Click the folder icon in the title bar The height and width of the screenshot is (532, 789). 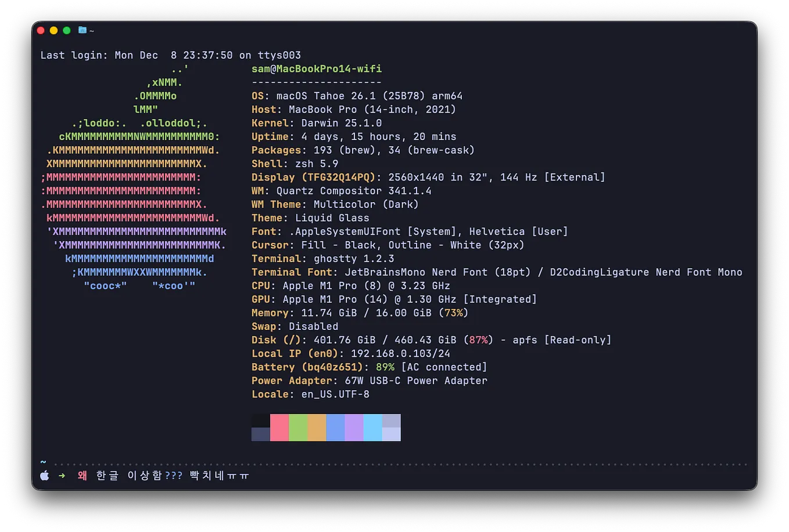[x=83, y=30]
